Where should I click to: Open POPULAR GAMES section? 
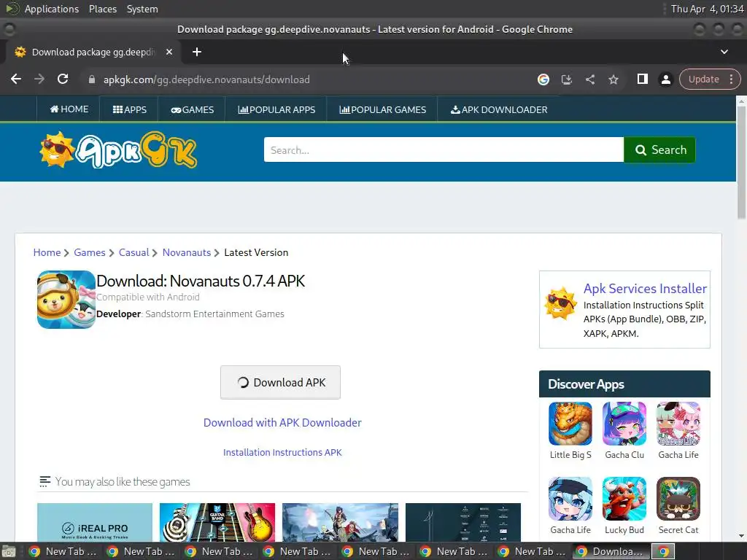click(382, 109)
